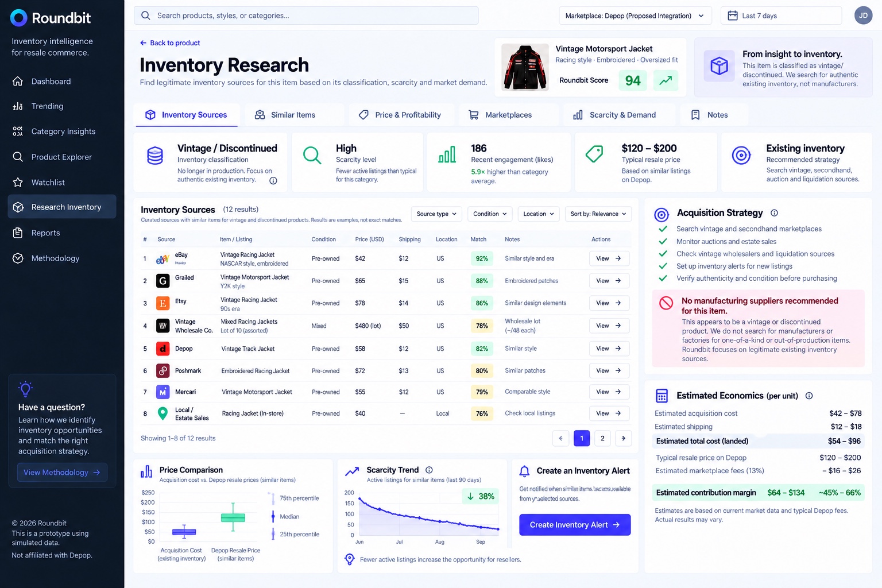Screen dimensions: 882x588
Task: Click the eBay source logo
Action: [163, 259]
